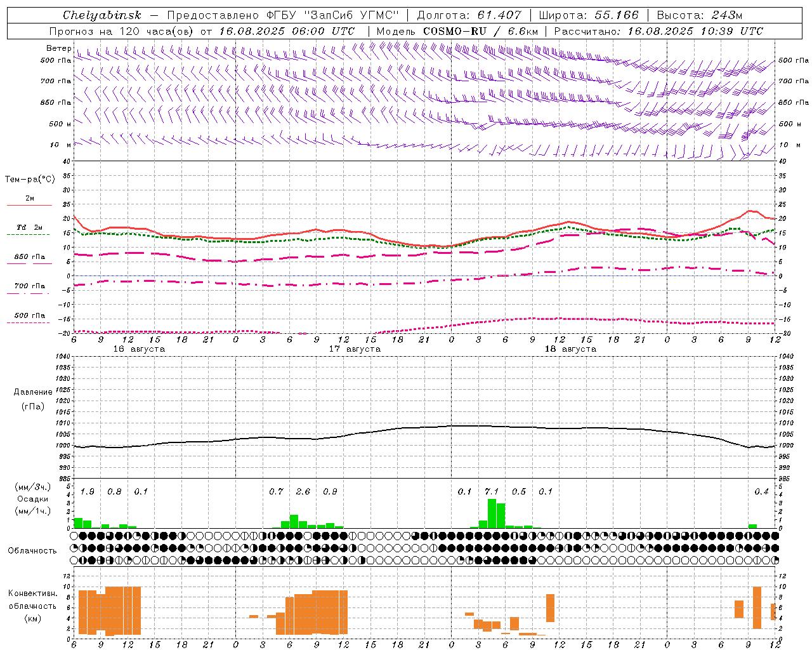Click the '(км)' convective cloud unit label
This screenshot has height=650, width=812.
[x=32, y=618]
